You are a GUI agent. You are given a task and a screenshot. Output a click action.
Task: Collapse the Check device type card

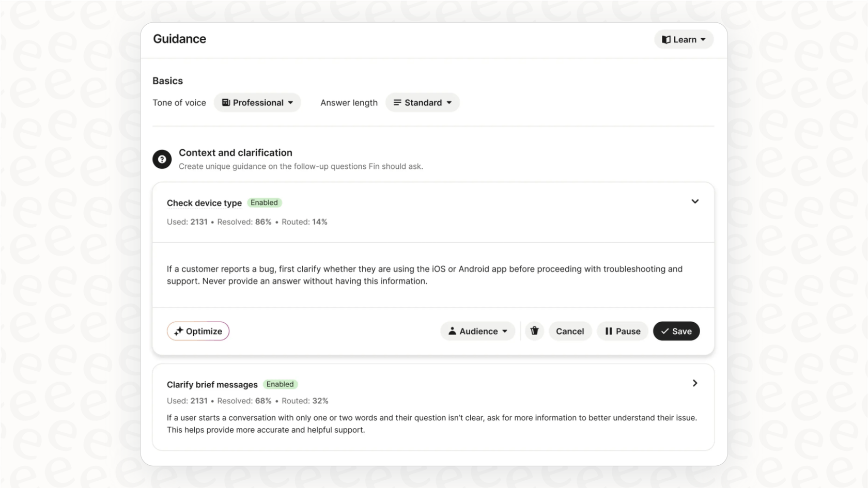[695, 201]
